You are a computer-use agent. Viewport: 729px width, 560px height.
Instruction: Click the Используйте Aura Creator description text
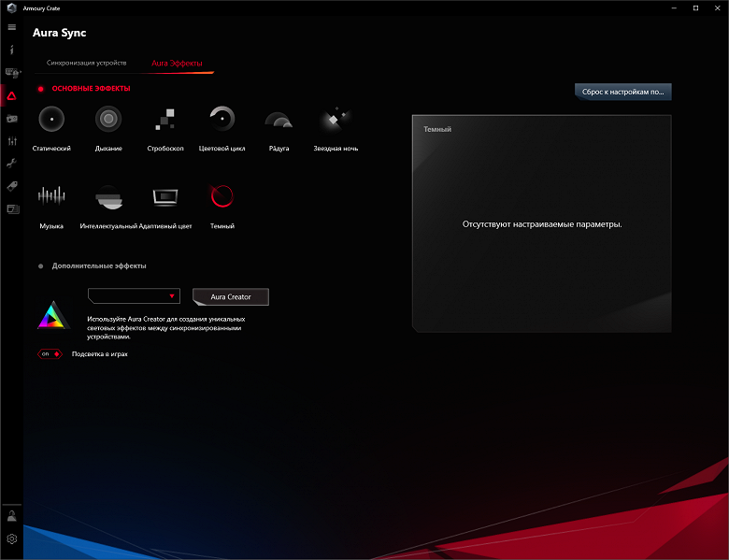pos(166,328)
